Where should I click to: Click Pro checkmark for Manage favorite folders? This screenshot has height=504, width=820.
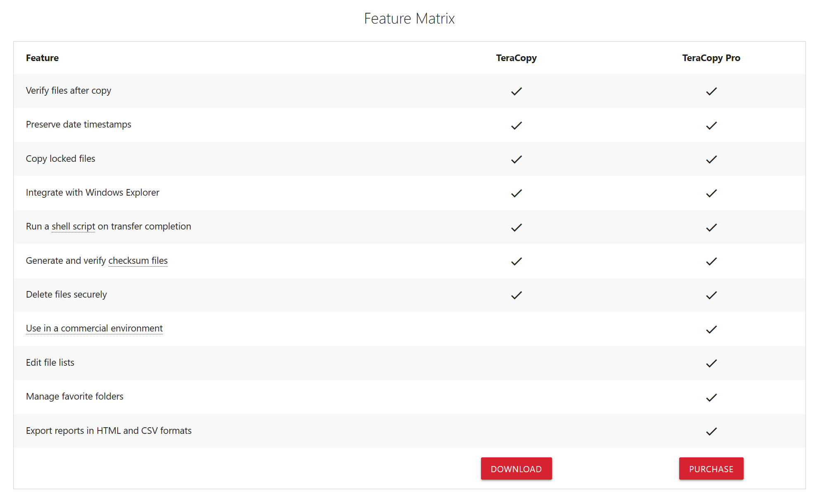tap(711, 398)
